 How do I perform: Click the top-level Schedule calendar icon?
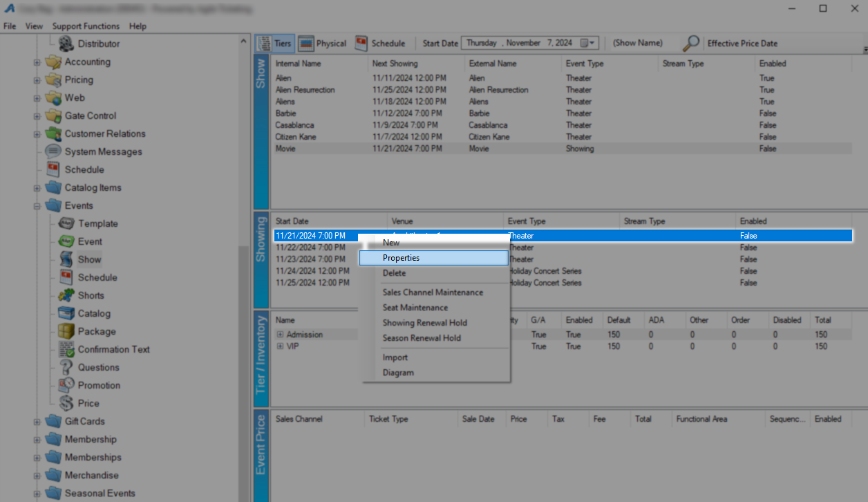click(53, 170)
